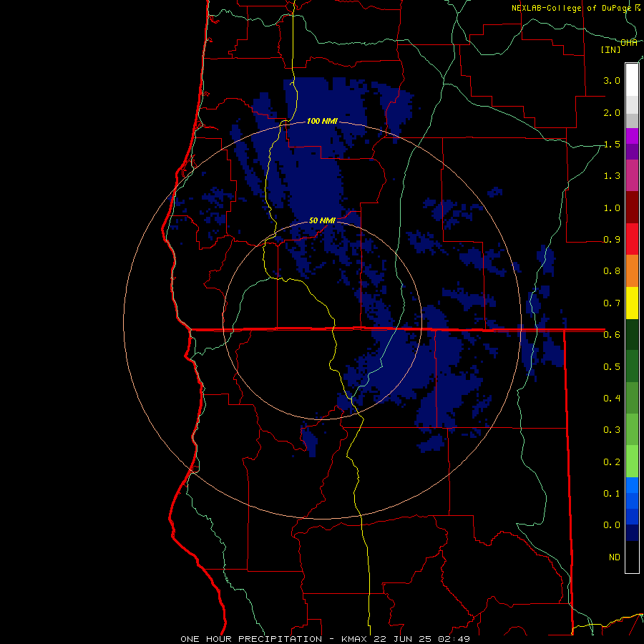Screen dimensions: 644x644
Task: Click the black ND legend color block
Action: [x=632, y=557]
